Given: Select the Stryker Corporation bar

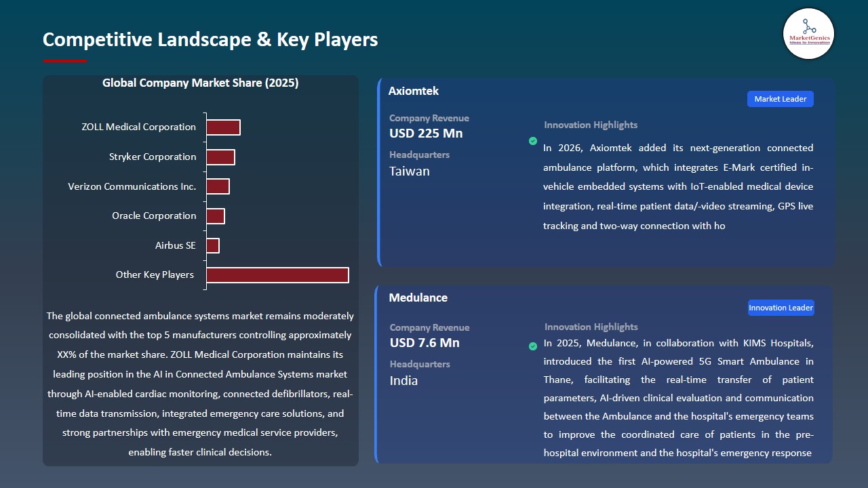Looking at the screenshot, I should [x=220, y=157].
